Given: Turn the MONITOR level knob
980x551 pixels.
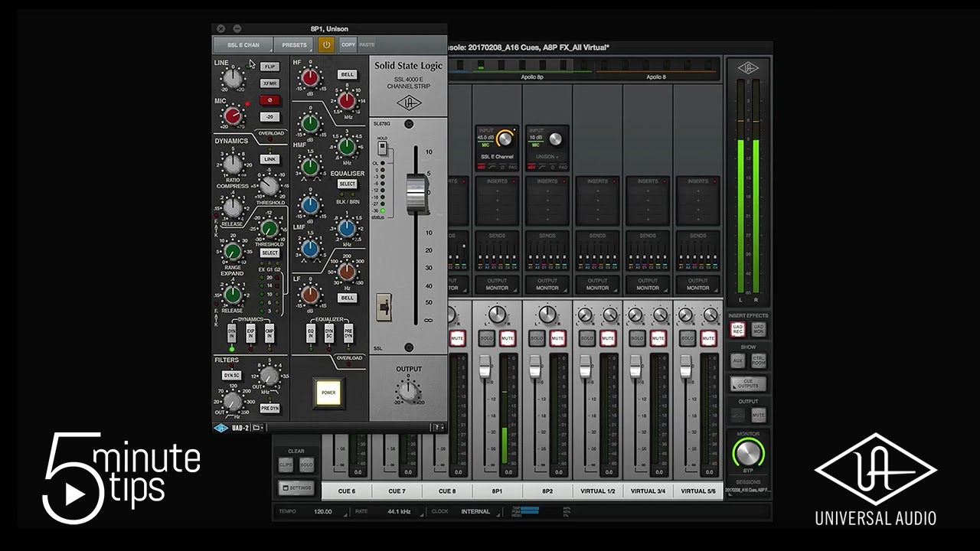Looking at the screenshot, I should pyautogui.click(x=748, y=454).
